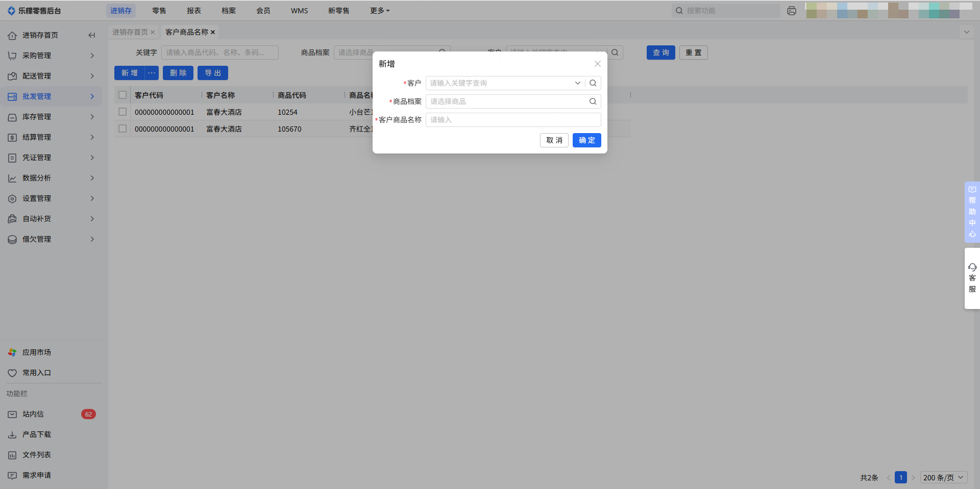Switch to the 进销存首页 tab
The height and width of the screenshot is (489, 980).
[x=130, y=32]
